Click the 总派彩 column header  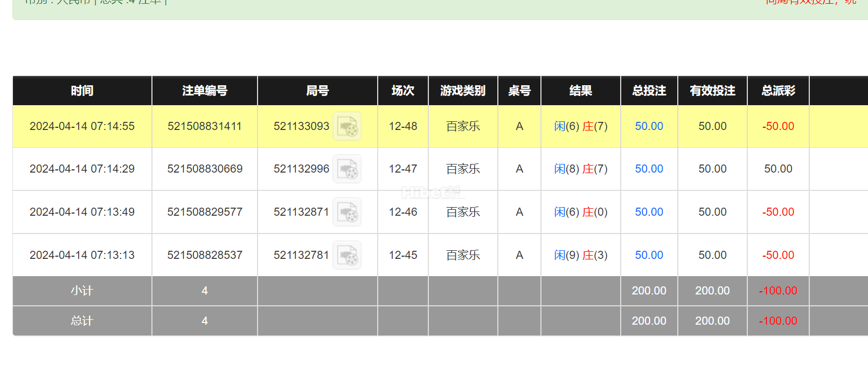[x=778, y=91]
